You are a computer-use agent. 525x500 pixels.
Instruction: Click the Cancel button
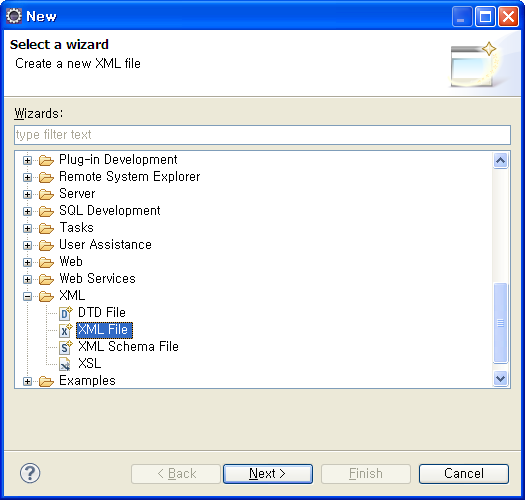pyautogui.click(x=464, y=474)
